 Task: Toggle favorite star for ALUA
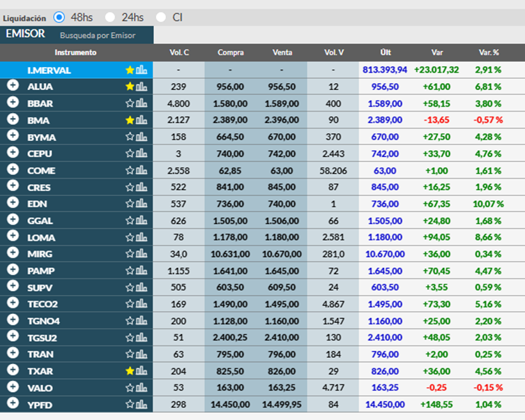pos(130,87)
